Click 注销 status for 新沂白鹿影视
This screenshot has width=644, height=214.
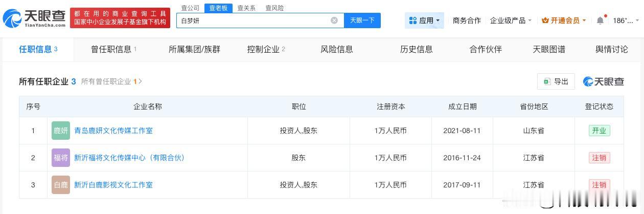pos(599,185)
